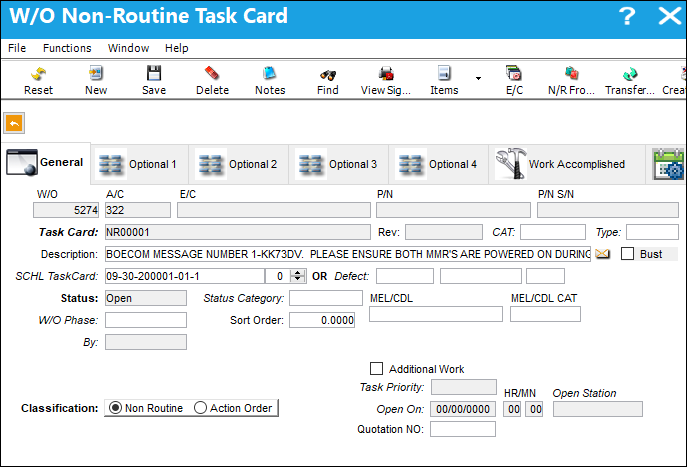Enable the Additional Work checkbox
Viewport: 687px width, 467px height.
click(376, 368)
